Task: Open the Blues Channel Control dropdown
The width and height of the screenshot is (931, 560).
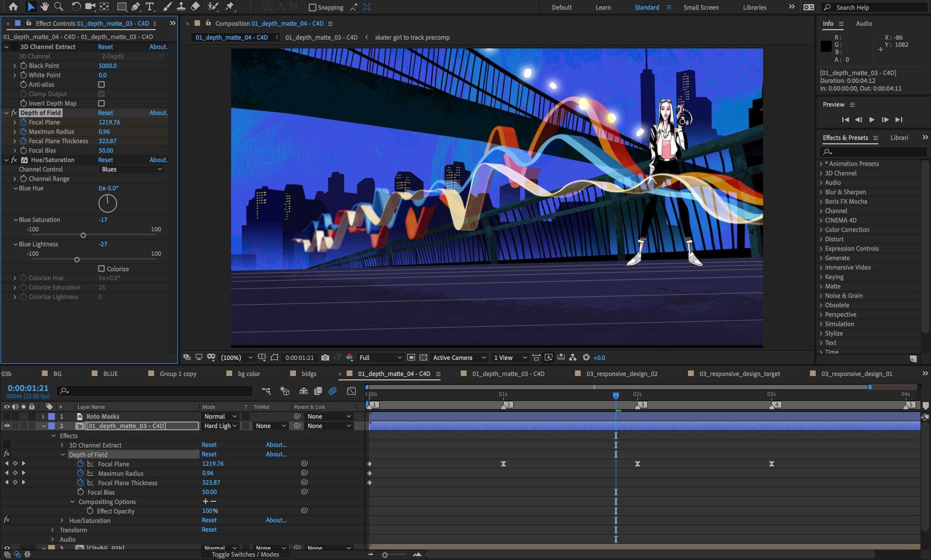Action: (131, 169)
